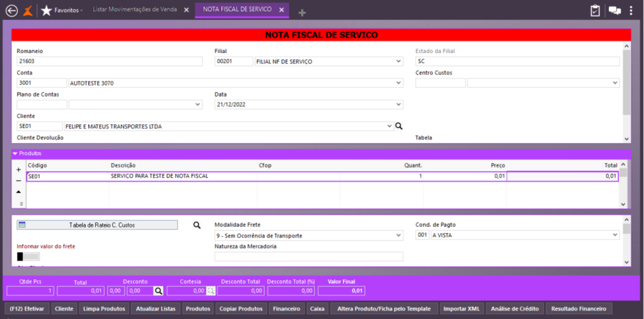The height and width of the screenshot is (319, 644).
Task: Click the Cond. de Pagto code 001
Action: [421, 235]
